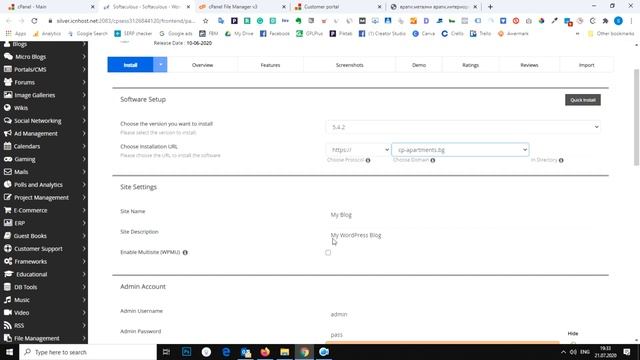This screenshot has height=360, width=640.
Task: Select the Project Management icon
Action: pos(8,197)
